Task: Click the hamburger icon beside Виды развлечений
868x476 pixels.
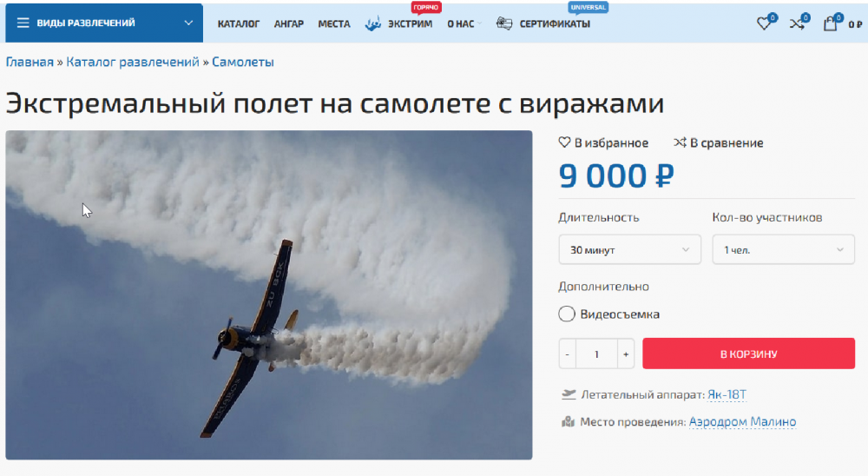Action: tap(23, 23)
